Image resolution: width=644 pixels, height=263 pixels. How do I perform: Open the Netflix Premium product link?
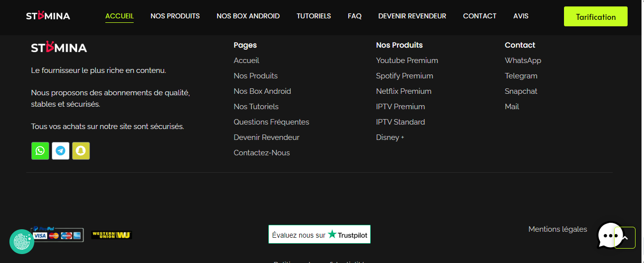[x=403, y=91]
